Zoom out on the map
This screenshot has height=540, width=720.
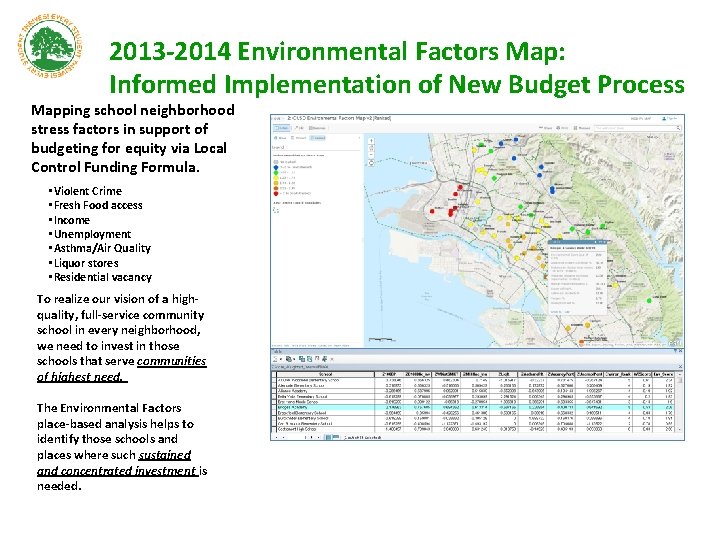point(371,155)
